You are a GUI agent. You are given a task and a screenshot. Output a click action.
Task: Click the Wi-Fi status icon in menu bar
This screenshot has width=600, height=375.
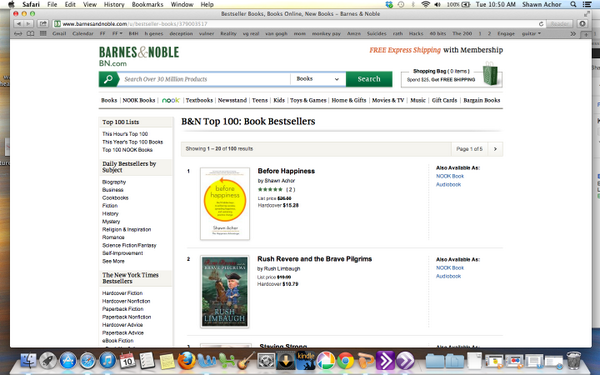[426, 4]
